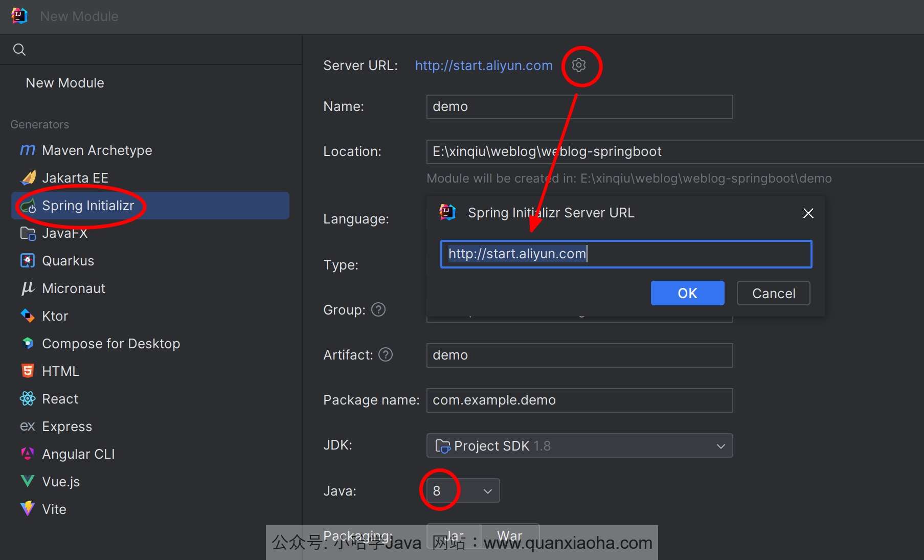Click the generator search field
The width and height of the screenshot is (924, 560).
(x=151, y=50)
